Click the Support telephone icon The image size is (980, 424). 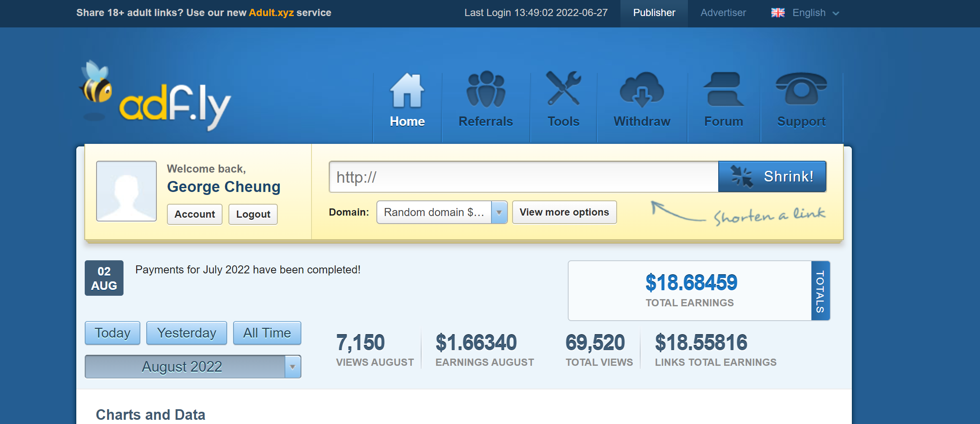pos(801,89)
